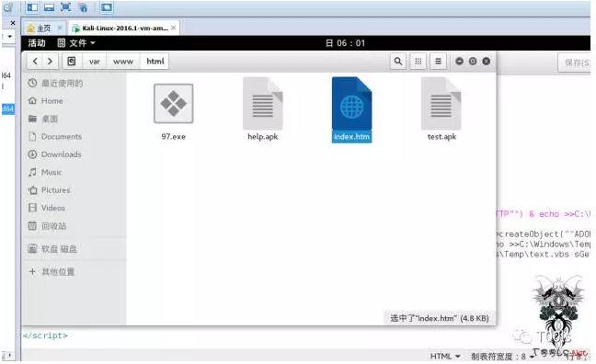Select the index.htm web file

351,109
